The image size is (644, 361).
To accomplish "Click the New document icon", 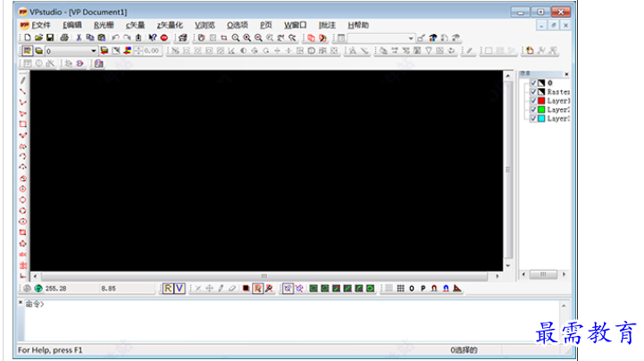I will tap(28, 38).
